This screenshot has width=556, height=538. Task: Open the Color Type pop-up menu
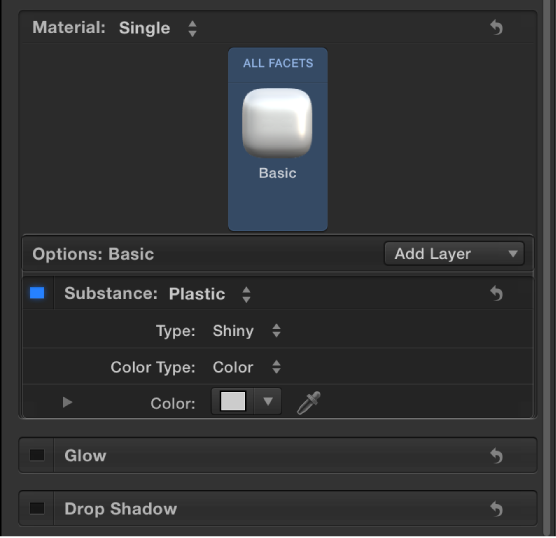247,367
